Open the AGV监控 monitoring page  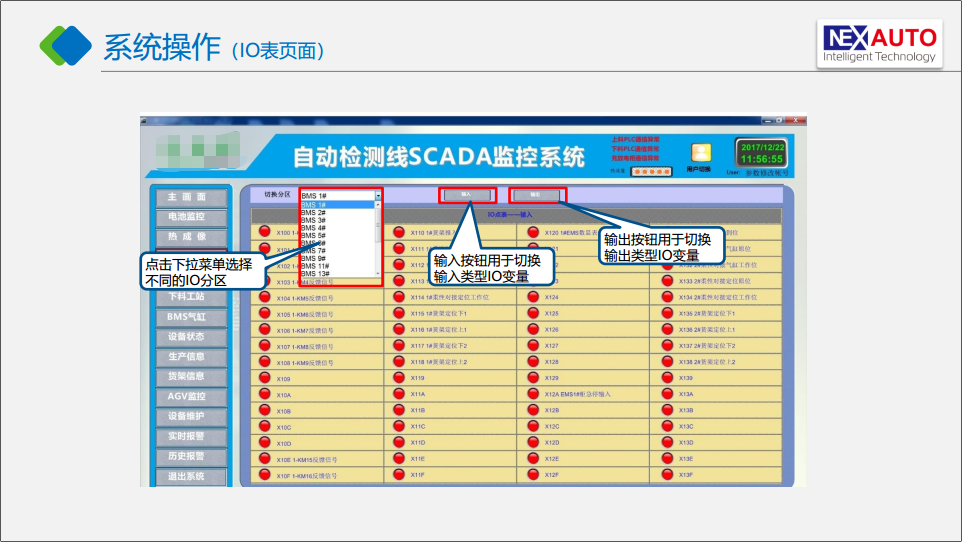(191, 397)
